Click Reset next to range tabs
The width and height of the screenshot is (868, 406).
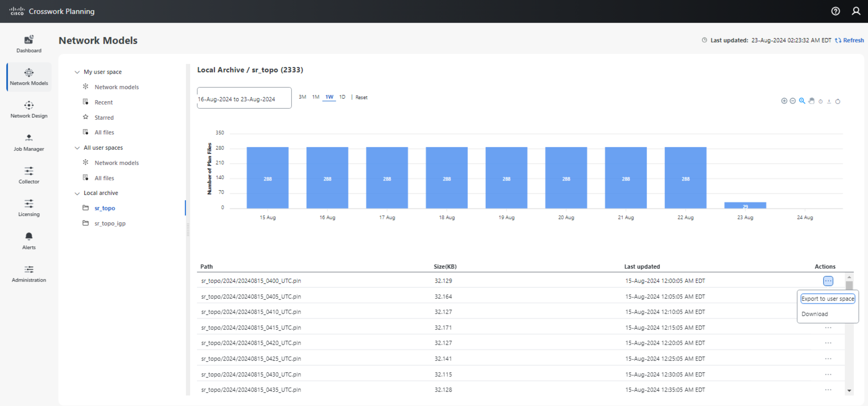(361, 97)
